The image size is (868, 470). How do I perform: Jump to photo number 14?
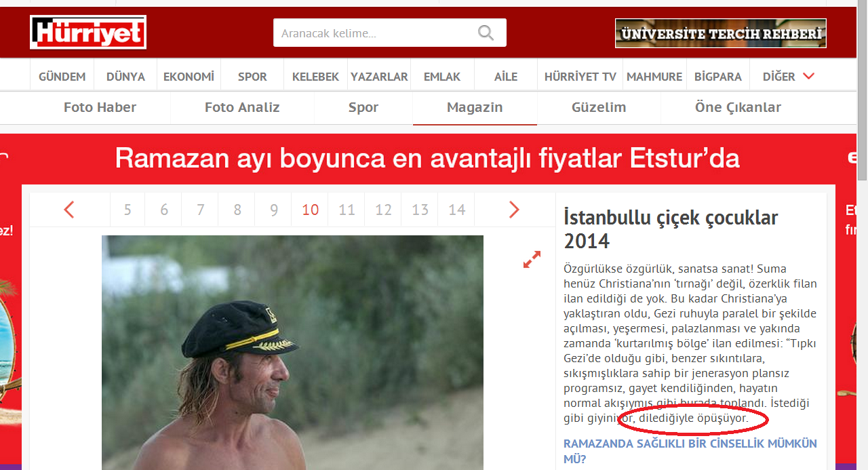pos(456,210)
